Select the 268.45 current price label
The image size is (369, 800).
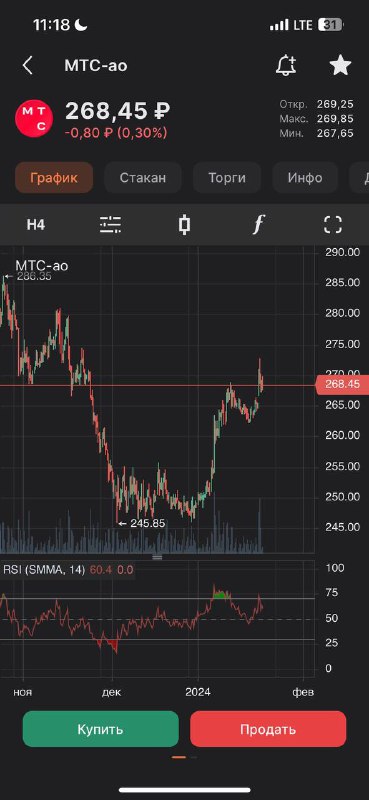[342, 385]
